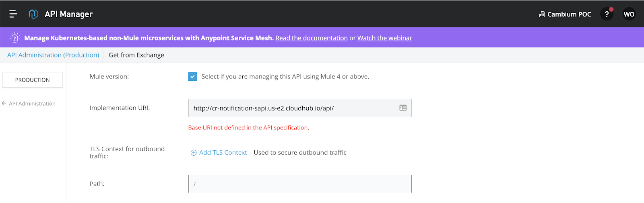Viewport: 644px width, 203px height.
Task: Open the Read the documentation link
Action: [x=311, y=38]
